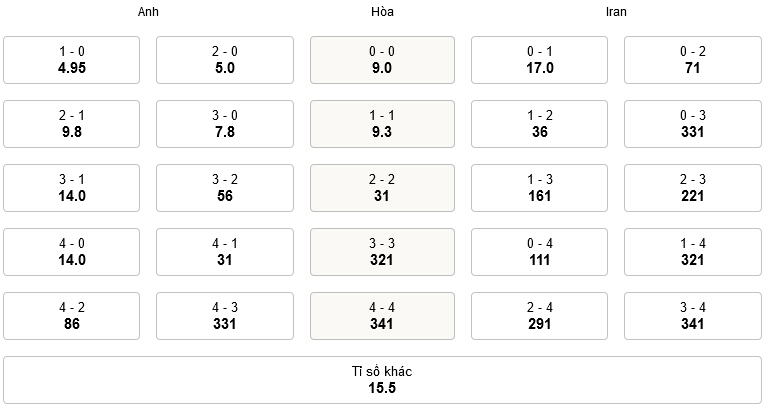Select the 3 - 0 score at 7.8
The image size is (768, 411).
click(x=225, y=124)
